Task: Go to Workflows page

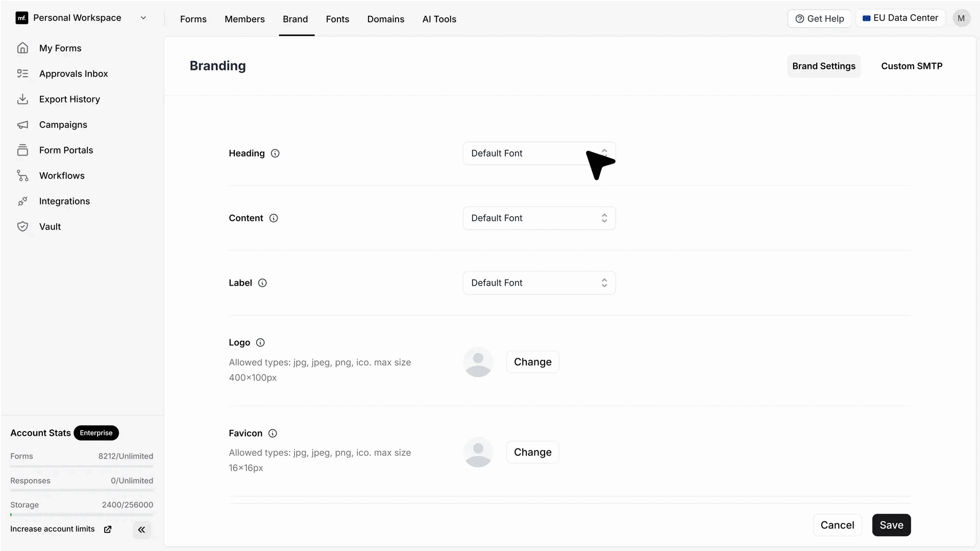Action: click(62, 176)
